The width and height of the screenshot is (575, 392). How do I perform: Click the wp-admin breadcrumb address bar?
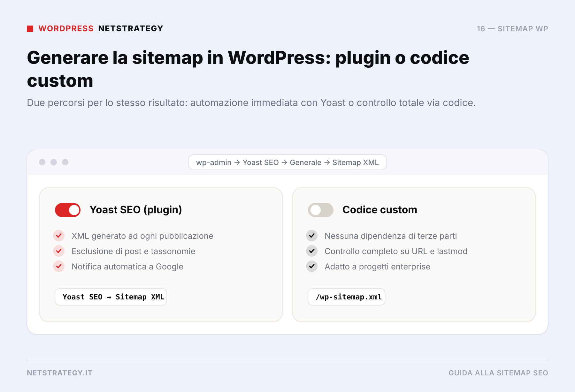[x=287, y=162]
